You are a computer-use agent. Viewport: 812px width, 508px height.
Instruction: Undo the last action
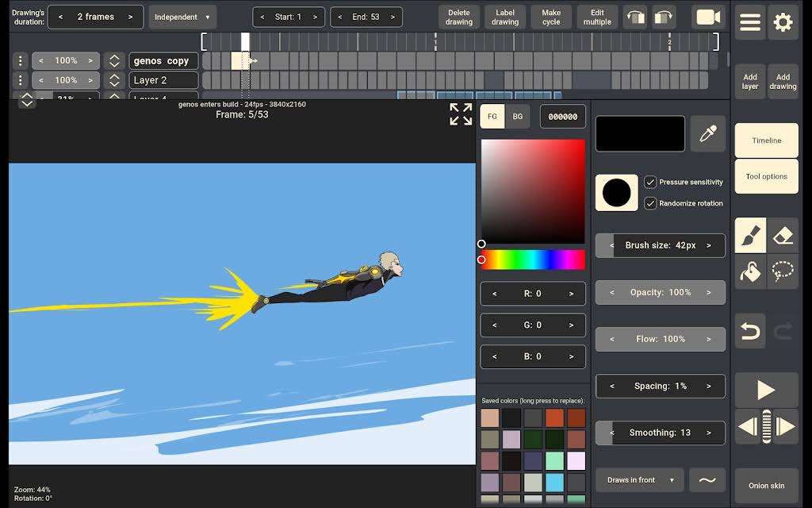[x=750, y=331]
